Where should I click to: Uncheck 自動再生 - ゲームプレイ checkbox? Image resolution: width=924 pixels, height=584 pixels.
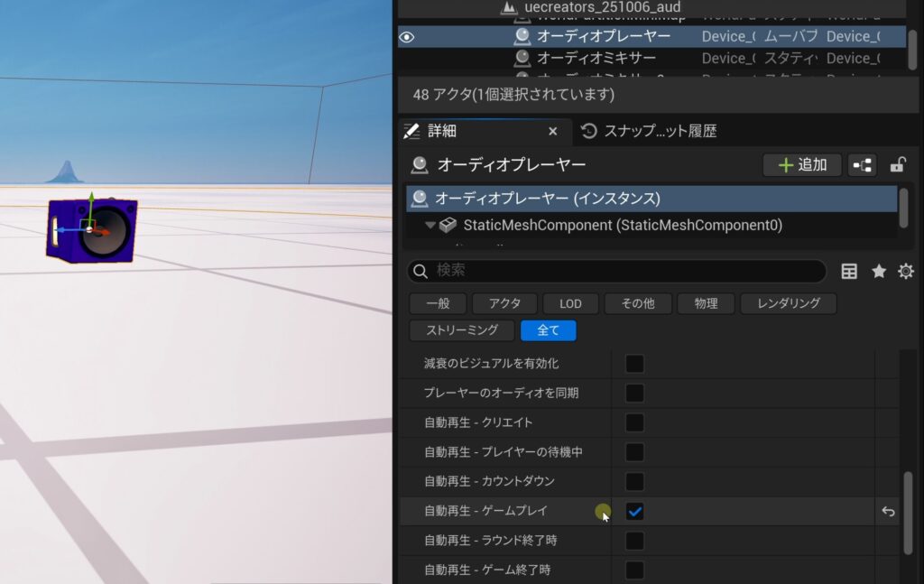click(x=635, y=512)
